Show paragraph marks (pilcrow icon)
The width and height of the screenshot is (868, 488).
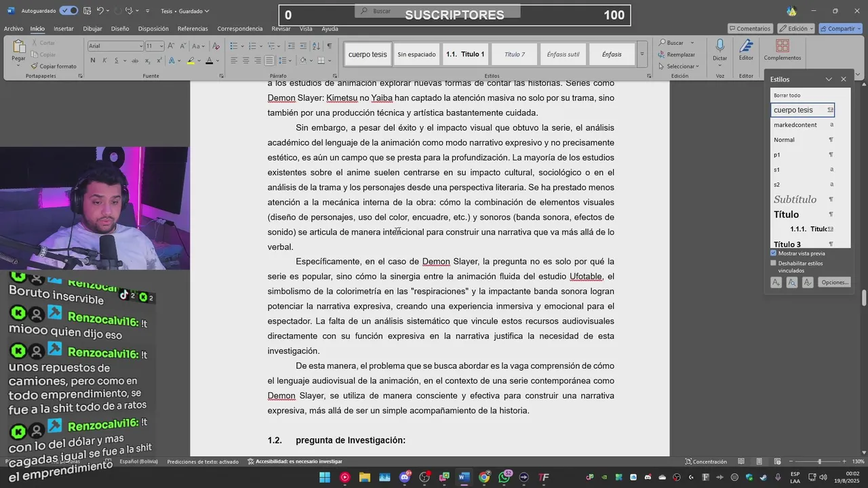329,46
